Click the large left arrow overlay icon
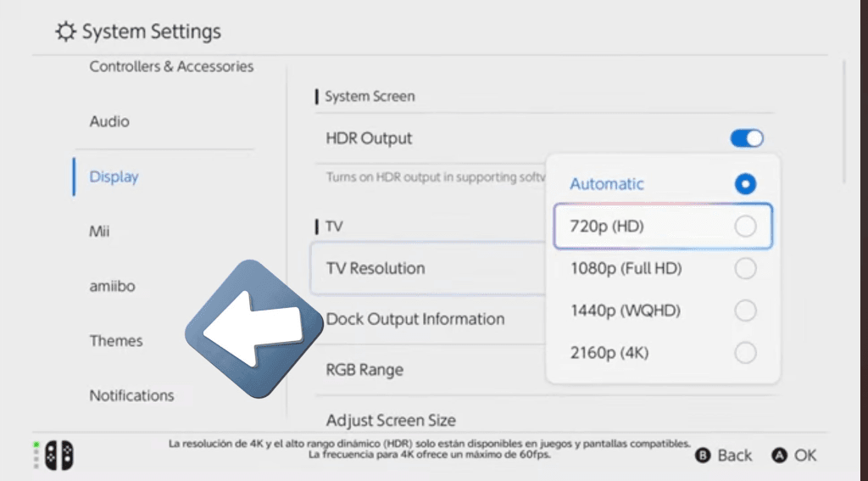The width and height of the screenshot is (868, 481). click(253, 329)
